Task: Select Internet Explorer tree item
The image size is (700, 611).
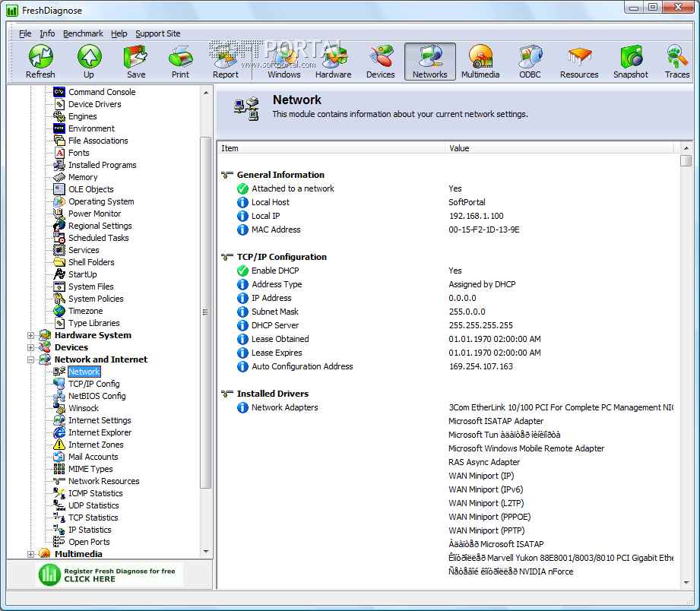Action: tap(93, 432)
